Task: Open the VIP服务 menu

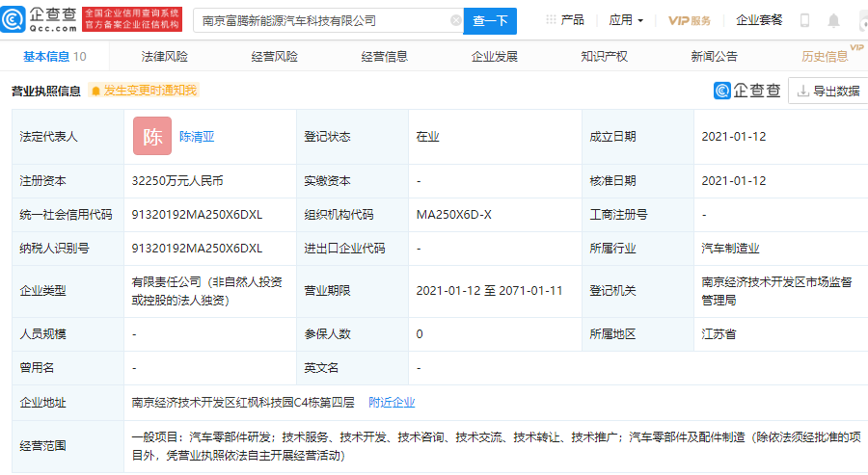Action: (690, 20)
